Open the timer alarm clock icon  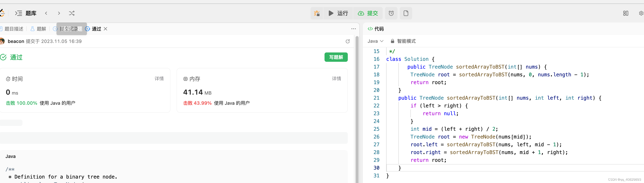(391, 13)
